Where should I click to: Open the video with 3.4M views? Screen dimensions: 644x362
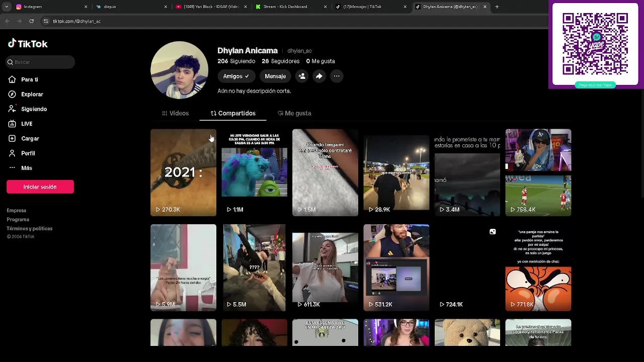467,172
